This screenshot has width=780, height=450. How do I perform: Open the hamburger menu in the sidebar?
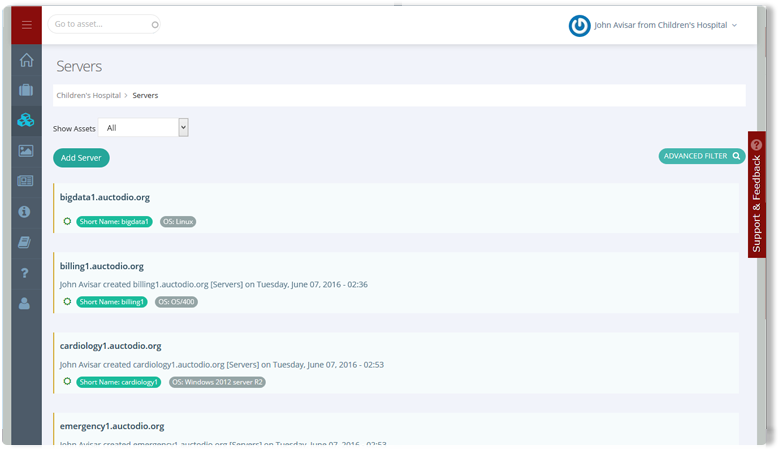27,25
